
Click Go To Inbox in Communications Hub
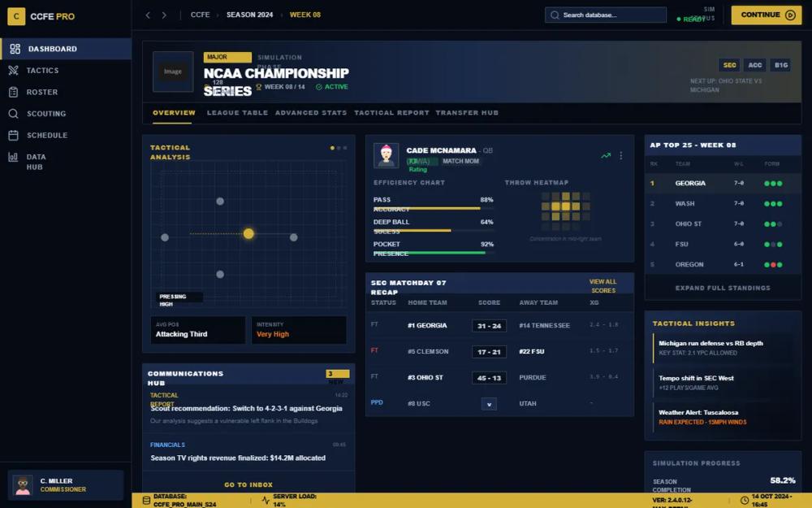[248, 484]
